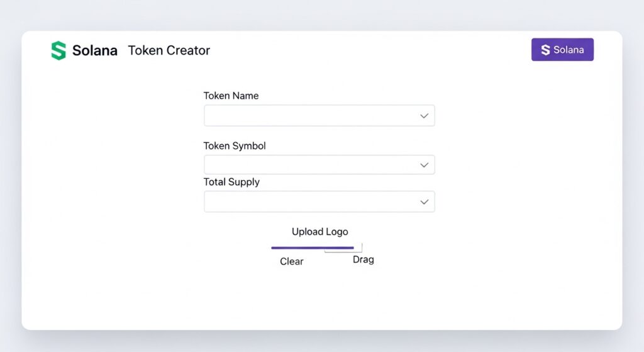644x352 pixels.
Task: Click the Drag label
Action: pyautogui.click(x=364, y=259)
